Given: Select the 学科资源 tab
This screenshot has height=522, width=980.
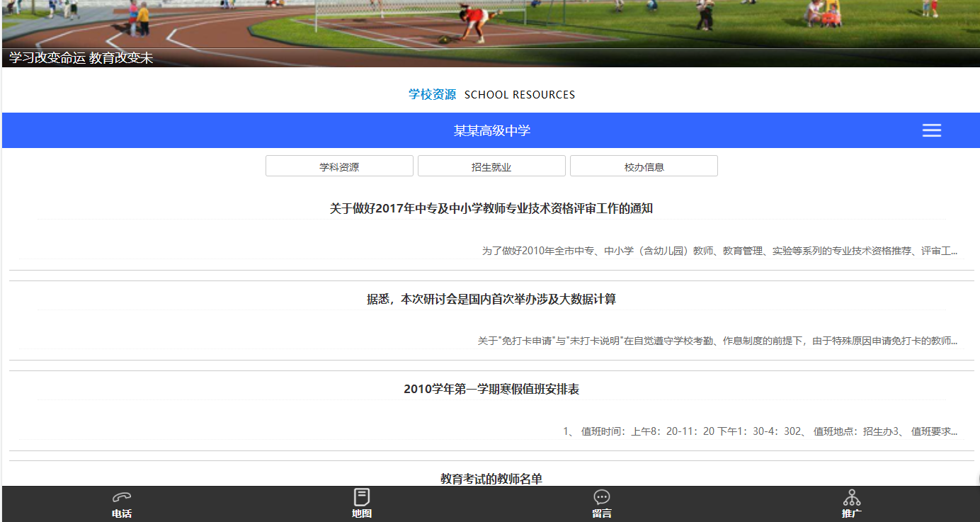Looking at the screenshot, I should click(x=339, y=166).
